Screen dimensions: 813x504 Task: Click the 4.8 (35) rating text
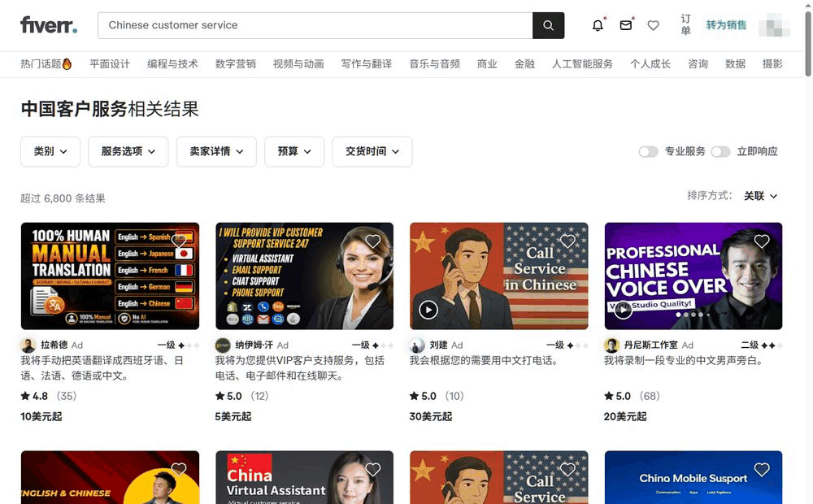click(x=49, y=396)
